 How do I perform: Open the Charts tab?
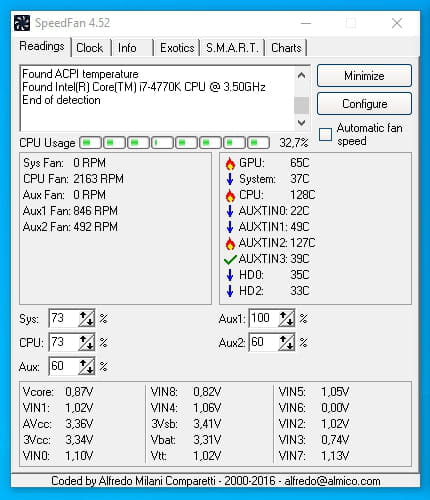coord(286,48)
